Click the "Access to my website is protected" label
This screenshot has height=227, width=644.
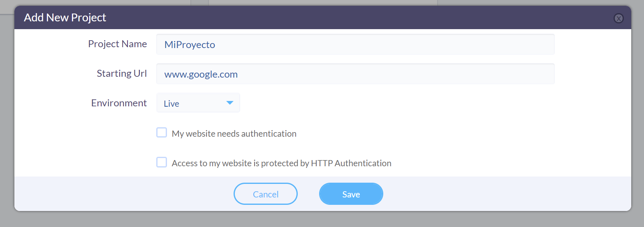point(281,163)
